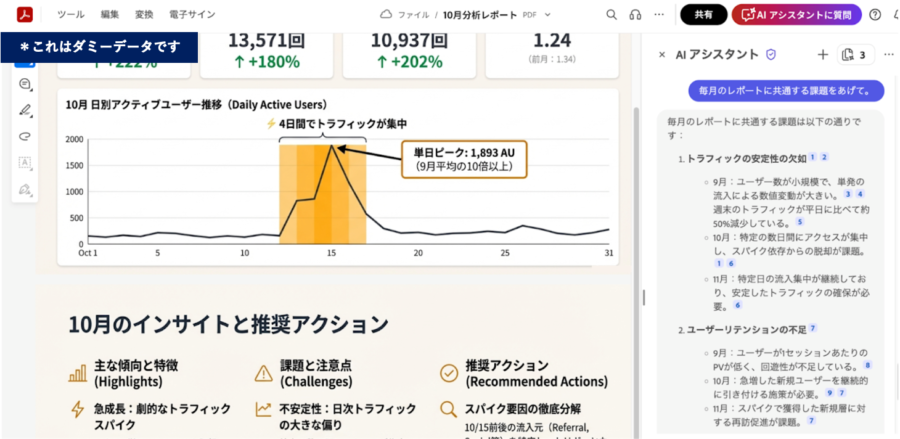Open the ツール menu
The width and height of the screenshot is (900, 439).
click(x=71, y=15)
